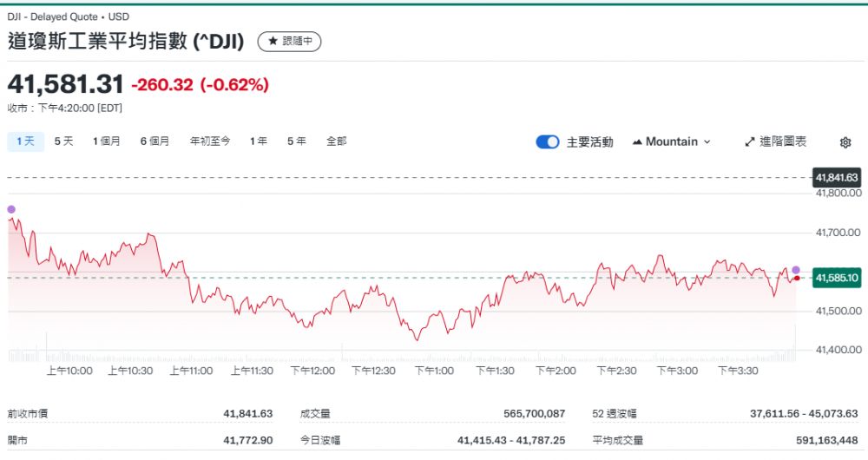Select the 1天 time range tab
Image resolution: width=868 pixels, height=460 pixels.
25,141
